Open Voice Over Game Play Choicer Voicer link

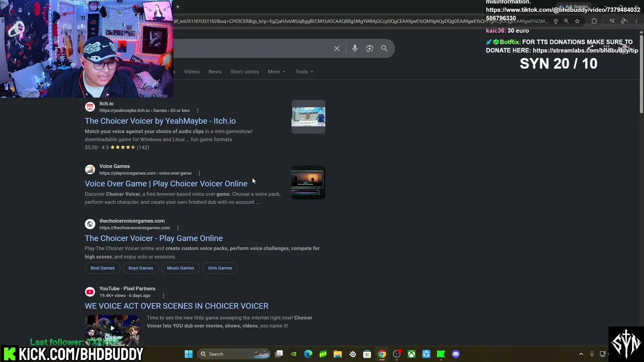(166, 184)
